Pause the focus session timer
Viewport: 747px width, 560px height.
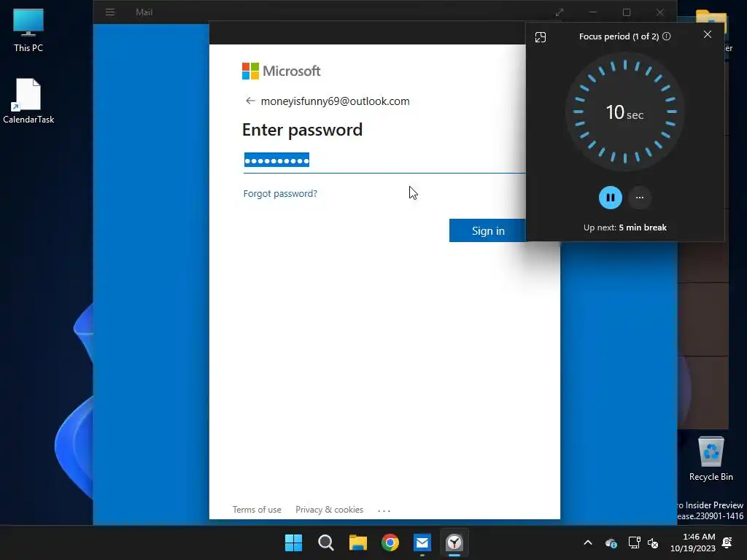coord(611,198)
